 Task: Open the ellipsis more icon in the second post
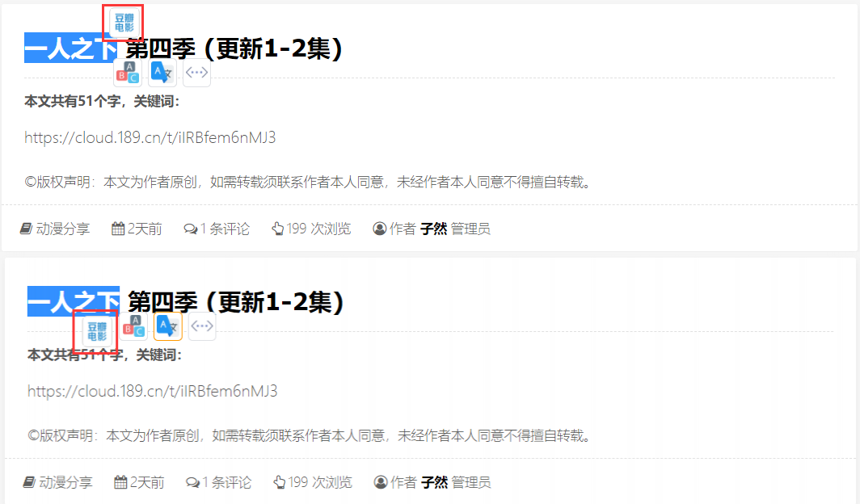point(202,326)
